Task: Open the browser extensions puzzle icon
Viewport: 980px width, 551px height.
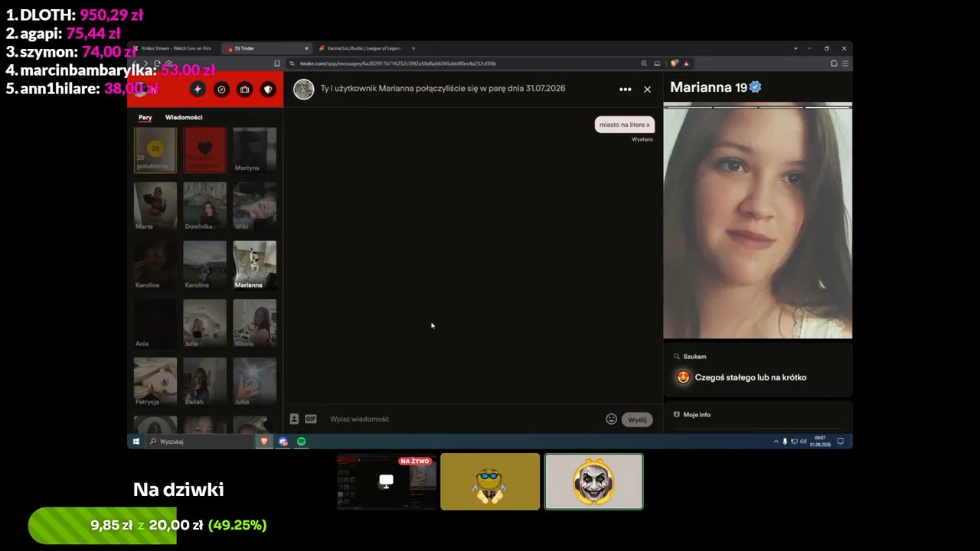Action: pos(834,64)
